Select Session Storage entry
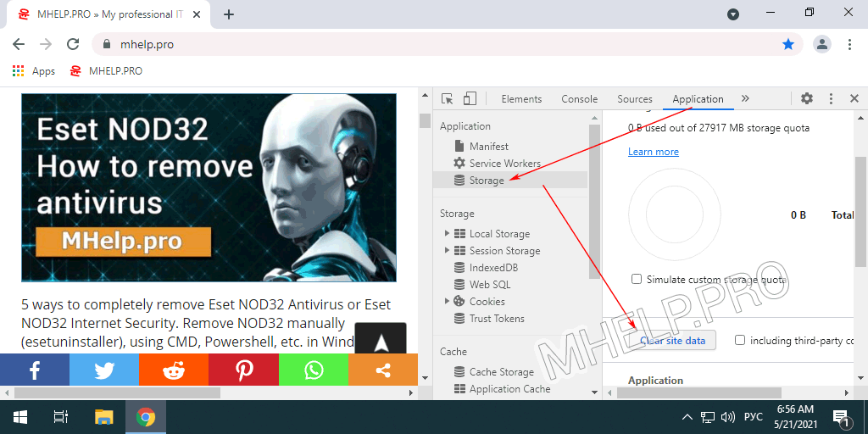This screenshot has height=434, width=868. tap(505, 251)
